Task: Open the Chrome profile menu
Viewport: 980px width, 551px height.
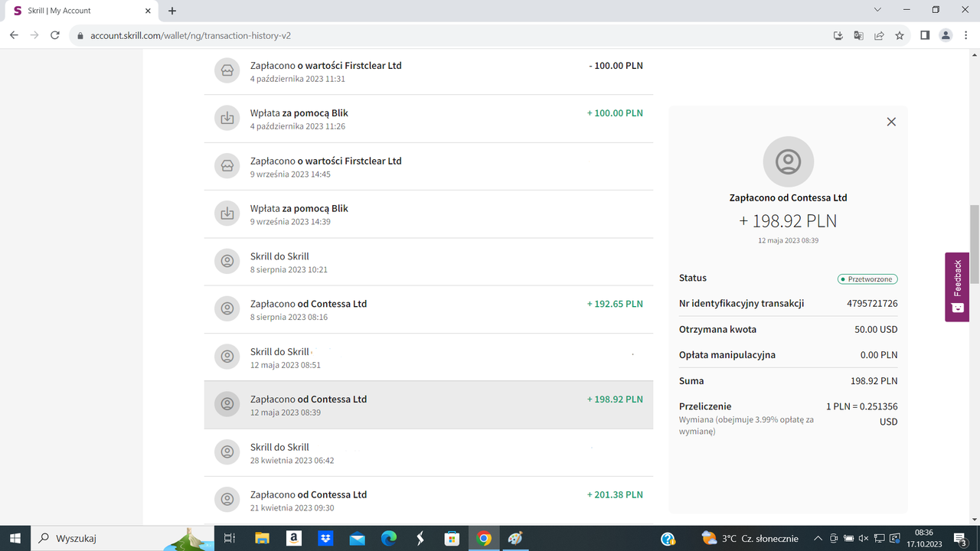Action: tap(946, 35)
